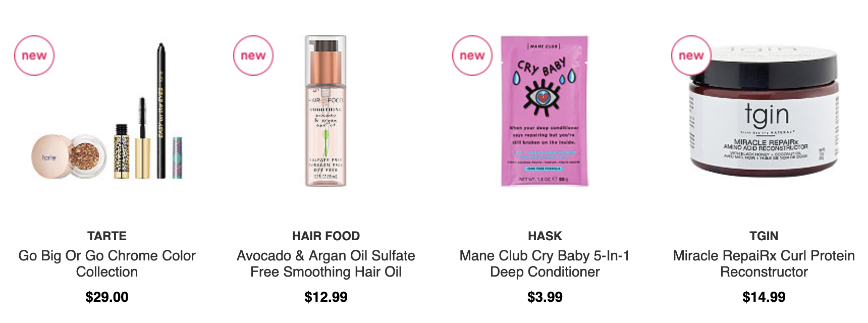This screenshot has height=323, width=868.
Task: Open Miracle RepaiRx Curl Protein Reconstructor link
Action: (x=764, y=263)
